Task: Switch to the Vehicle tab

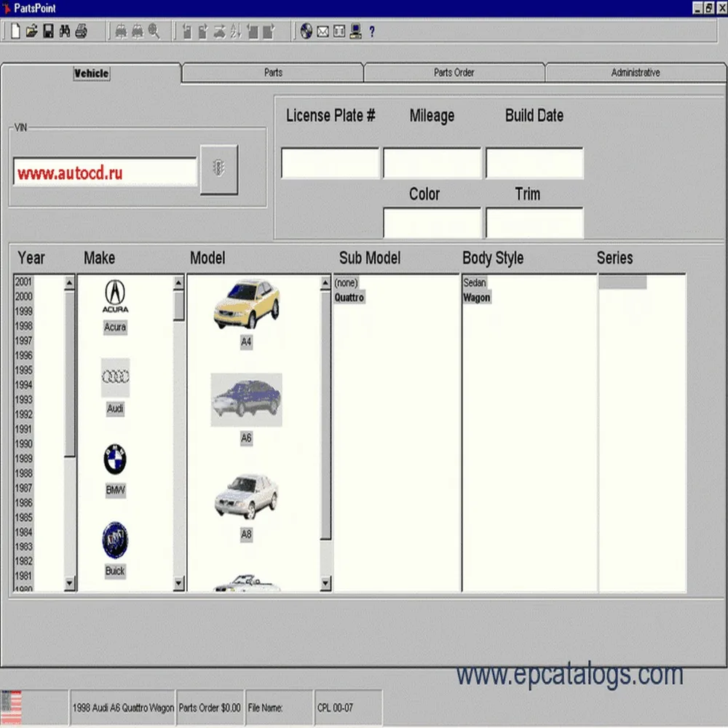Action: click(92, 74)
